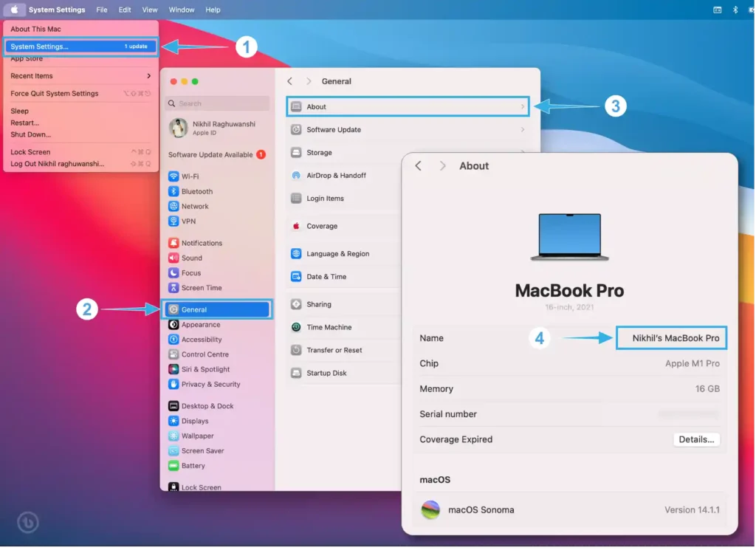The image size is (756, 553).
Task: Open About row chevron in General
Action: pyautogui.click(x=523, y=106)
